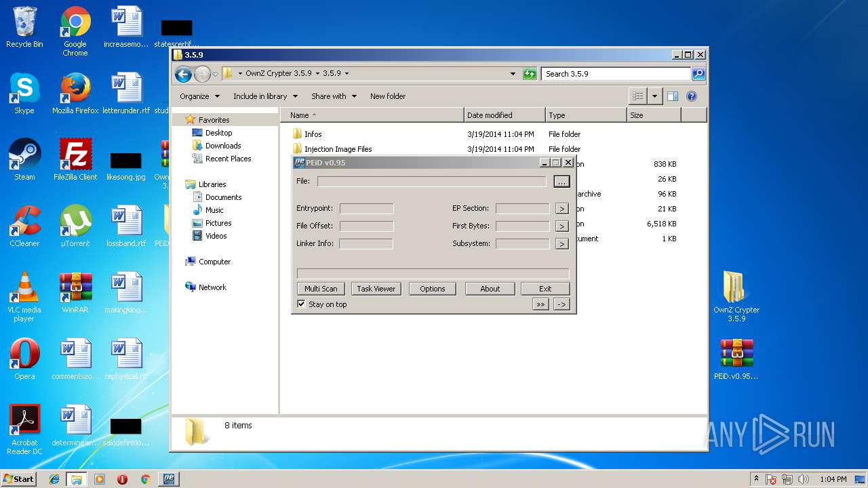The width and height of the screenshot is (868, 488).
Task: Click the PEiD taskbar button
Action: point(167,479)
